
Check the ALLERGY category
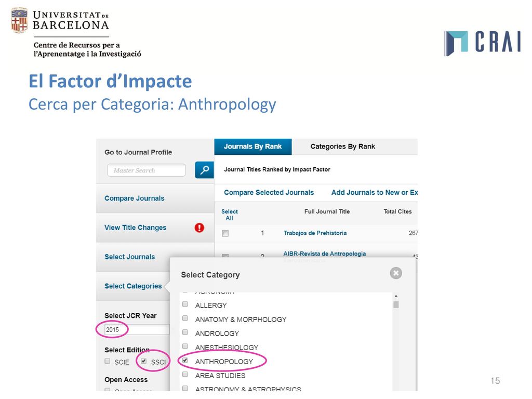point(185,304)
